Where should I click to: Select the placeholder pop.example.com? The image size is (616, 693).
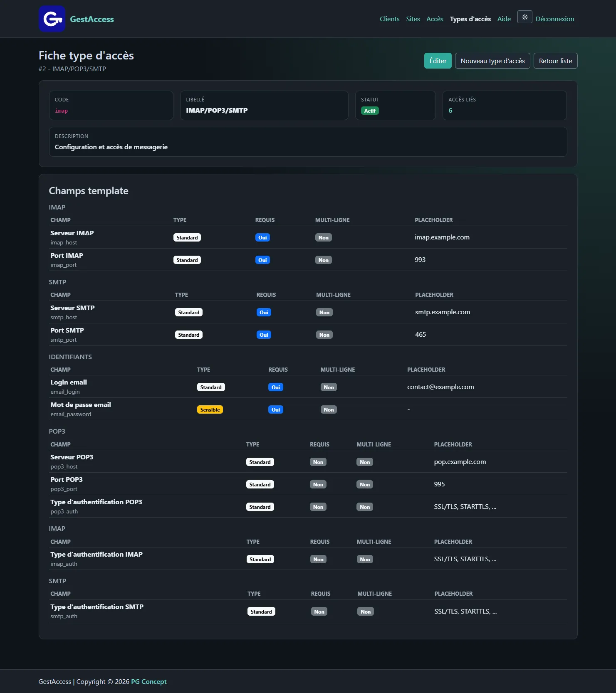click(460, 462)
